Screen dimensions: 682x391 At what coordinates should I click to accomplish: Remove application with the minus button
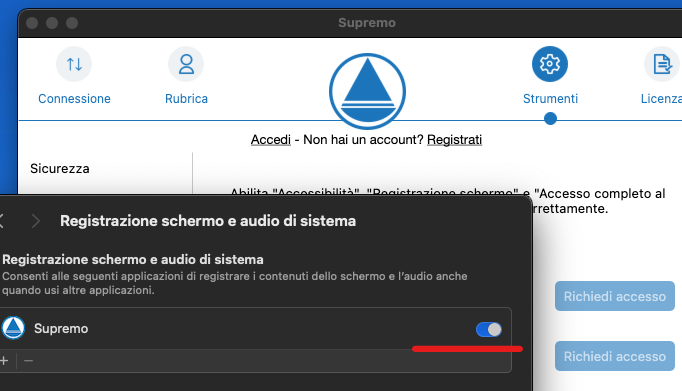tap(28, 361)
